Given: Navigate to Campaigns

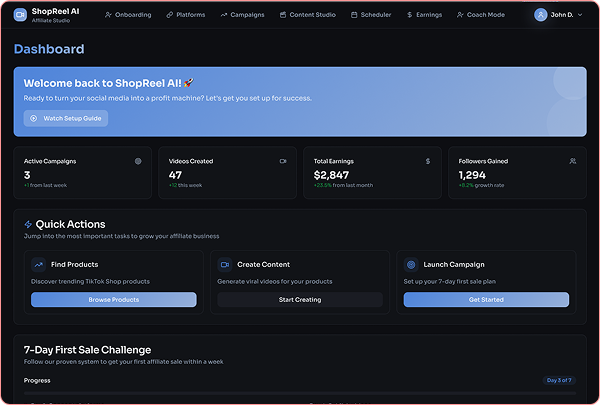Looking at the screenshot, I should pyautogui.click(x=244, y=15).
